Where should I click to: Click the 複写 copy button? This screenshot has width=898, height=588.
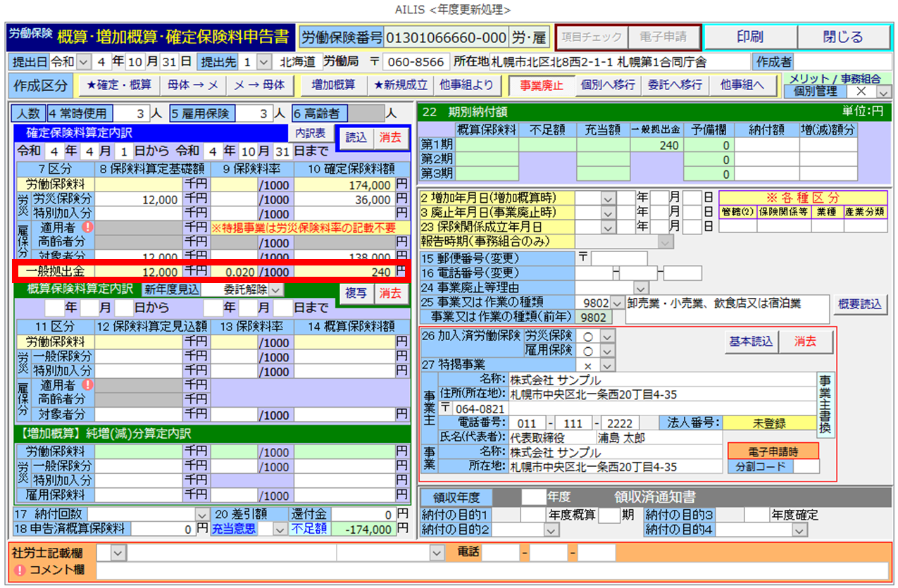click(356, 293)
